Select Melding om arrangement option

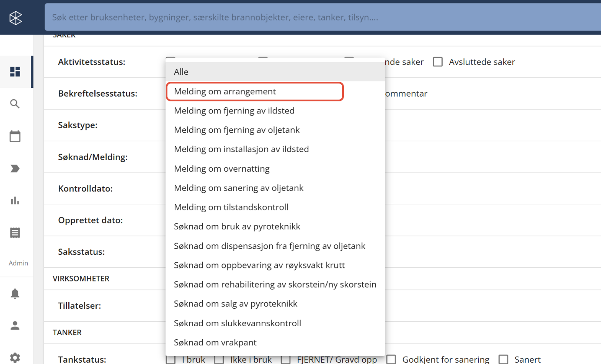click(275, 91)
